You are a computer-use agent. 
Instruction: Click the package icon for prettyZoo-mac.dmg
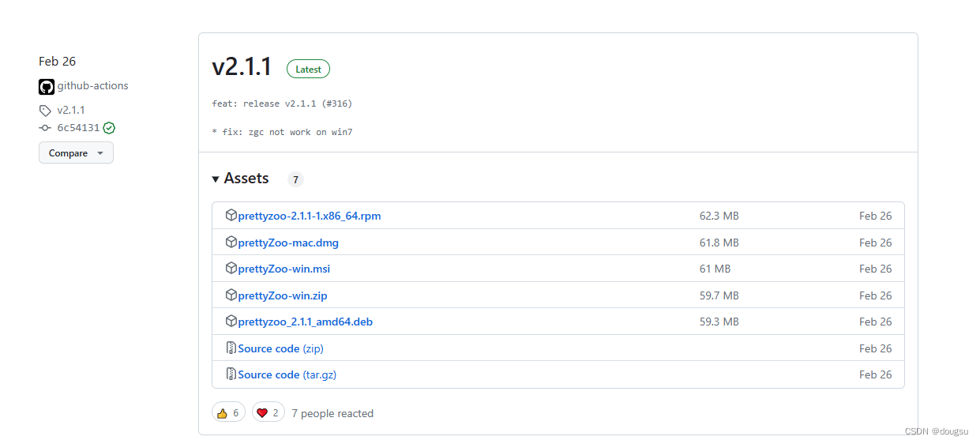[231, 242]
